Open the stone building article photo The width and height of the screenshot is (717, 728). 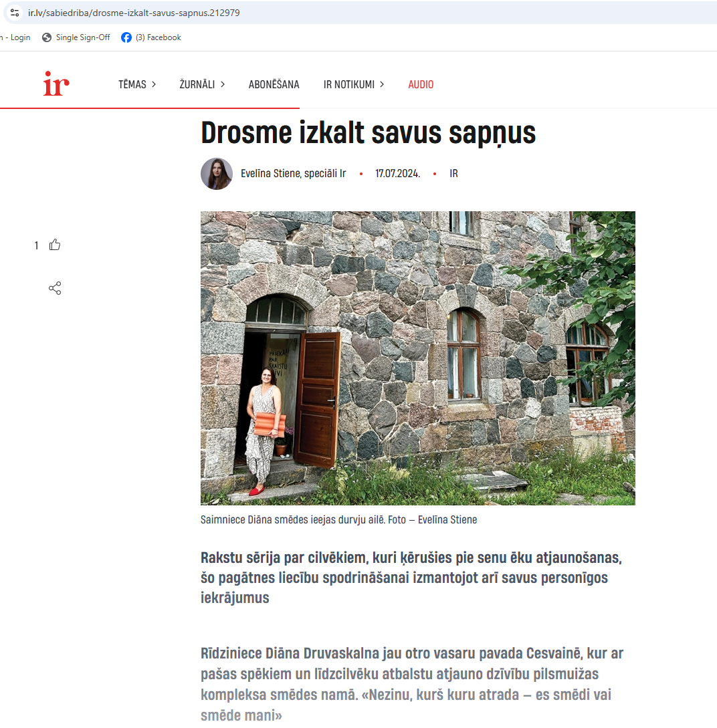pyautogui.click(x=417, y=358)
